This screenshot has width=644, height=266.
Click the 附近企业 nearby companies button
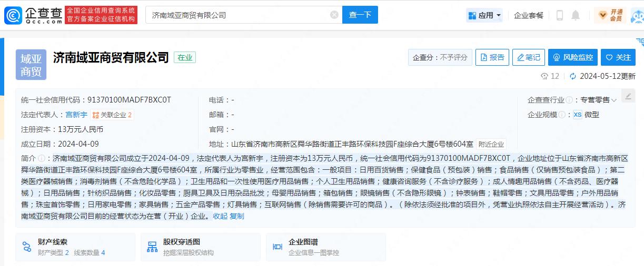[491, 144]
